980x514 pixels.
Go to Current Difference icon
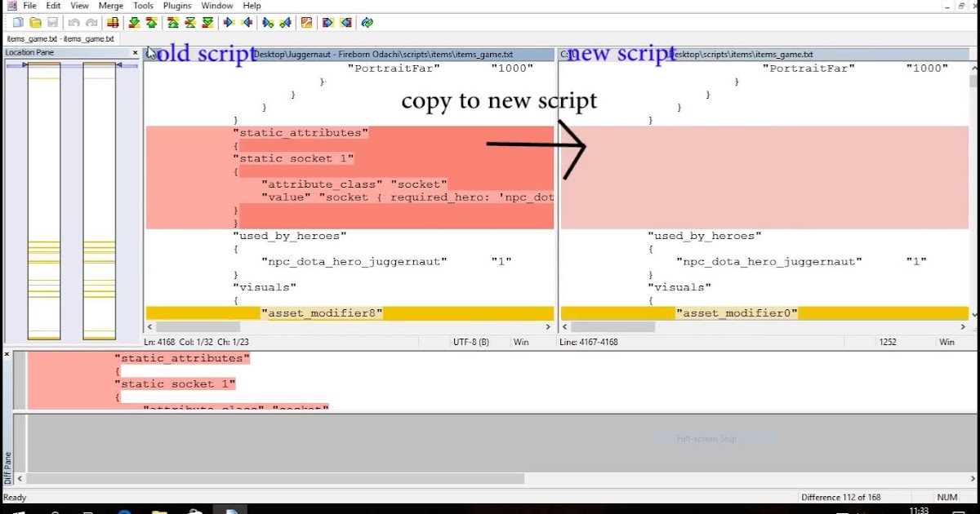pos(190,23)
